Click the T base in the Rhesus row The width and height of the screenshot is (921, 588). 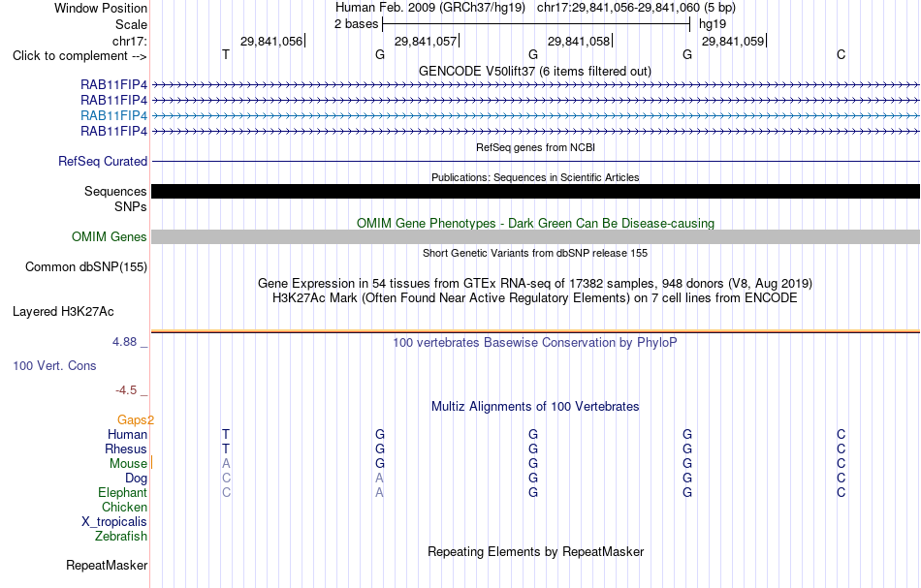point(226,449)
